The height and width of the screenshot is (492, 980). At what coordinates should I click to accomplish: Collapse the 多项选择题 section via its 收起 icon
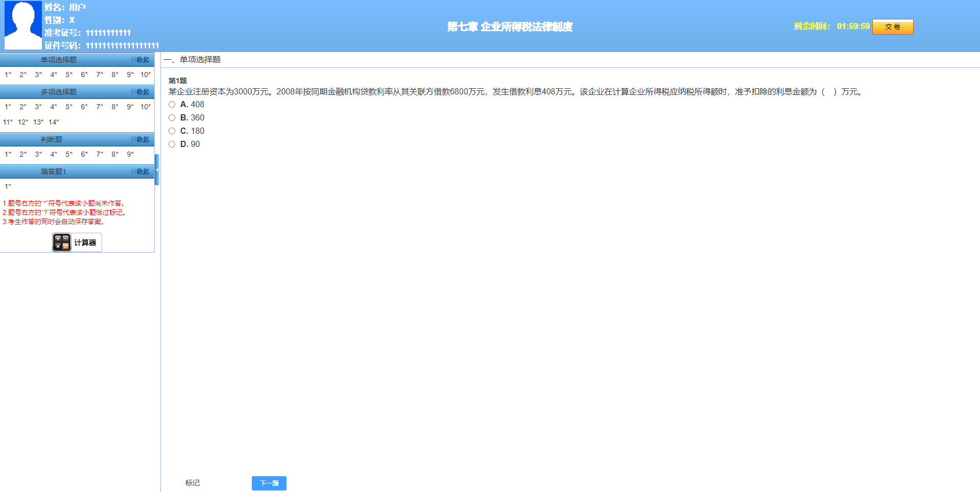tap(141, 92)
